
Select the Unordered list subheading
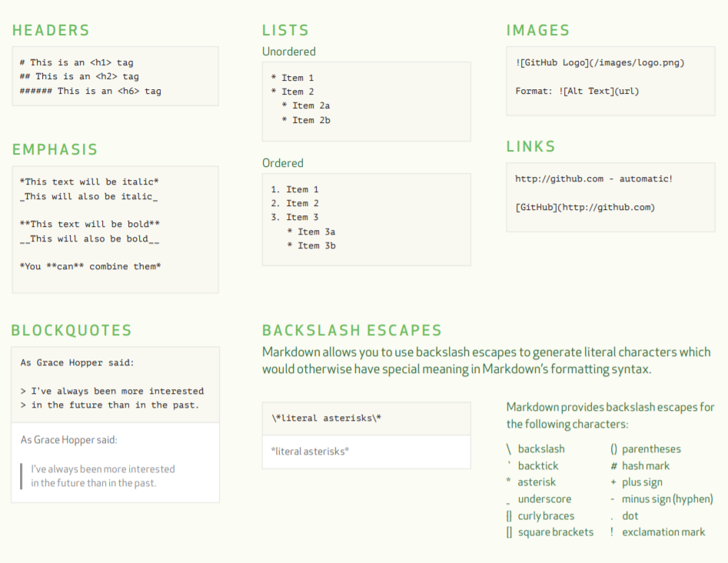[289, 52]
